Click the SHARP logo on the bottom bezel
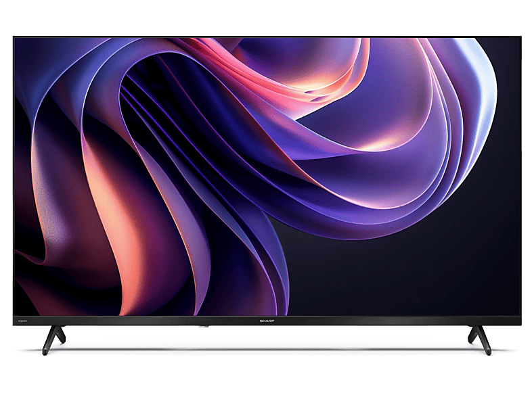 (266, 321)
